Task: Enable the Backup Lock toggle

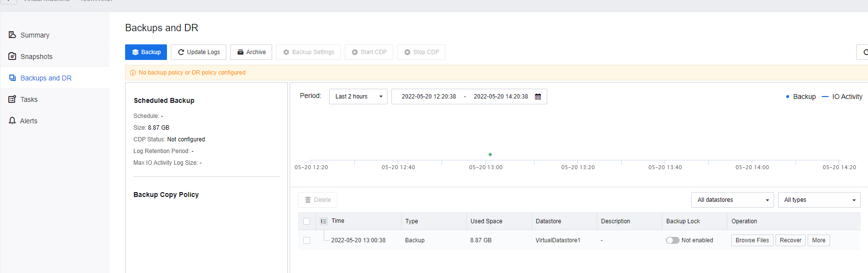Action: coord(673,240)
